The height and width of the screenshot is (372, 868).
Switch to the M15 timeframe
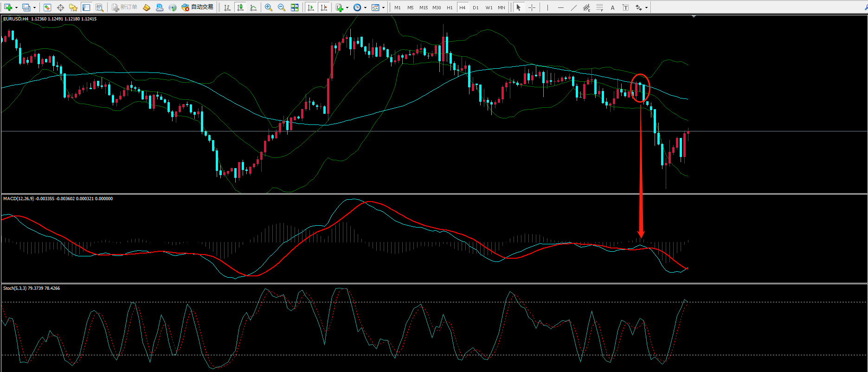click(424, 7)
